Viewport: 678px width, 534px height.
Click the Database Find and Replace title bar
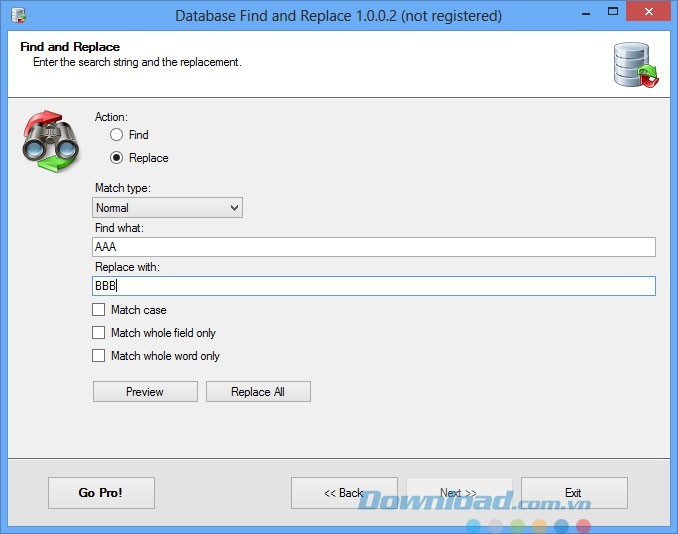coord(338,16)
